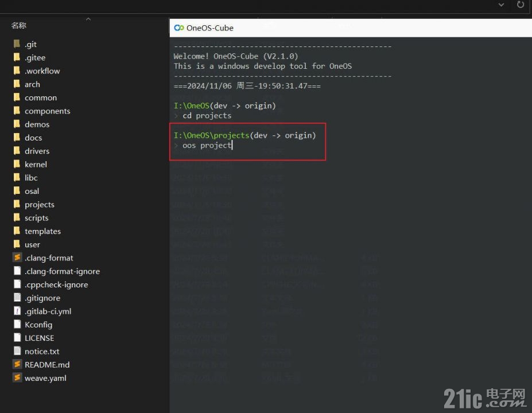
Task: Click the .workflow folder icon
Action: (x=17, y=71)
